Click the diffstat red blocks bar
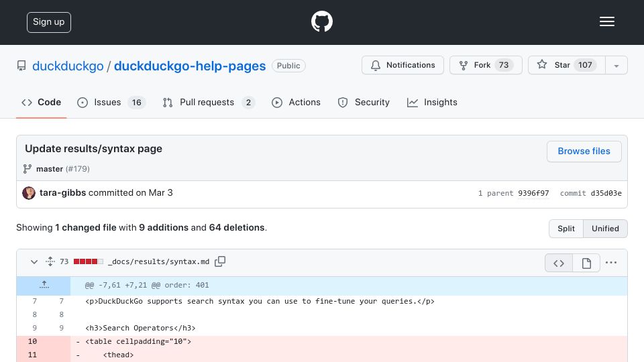The height and width of the screenshot is (362, 644). 89,261
